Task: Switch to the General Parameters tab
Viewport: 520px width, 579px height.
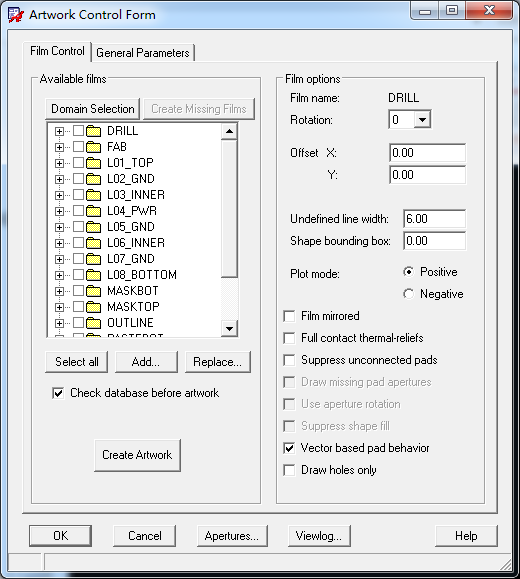Action: [x=143, y=53]
